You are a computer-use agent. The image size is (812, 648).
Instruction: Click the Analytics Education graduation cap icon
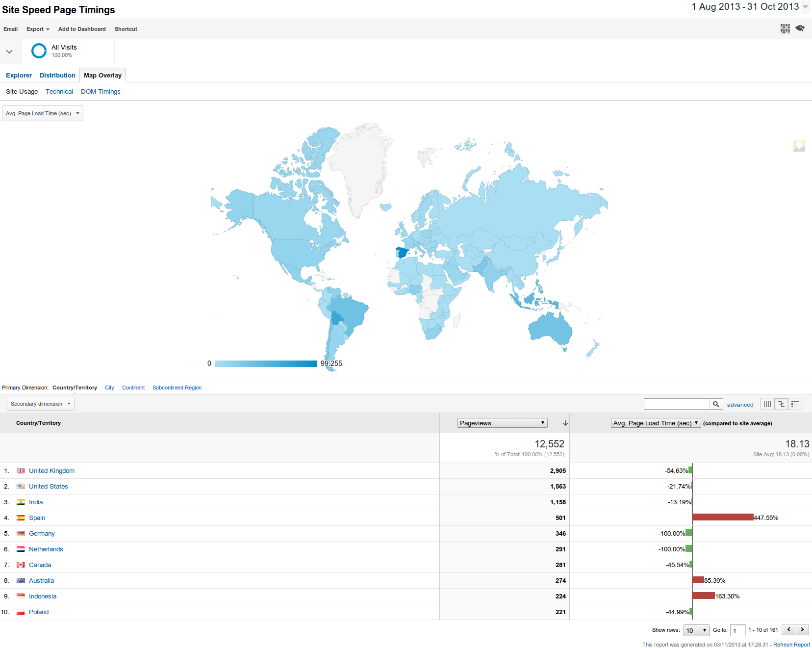click(x=800, y=28)
